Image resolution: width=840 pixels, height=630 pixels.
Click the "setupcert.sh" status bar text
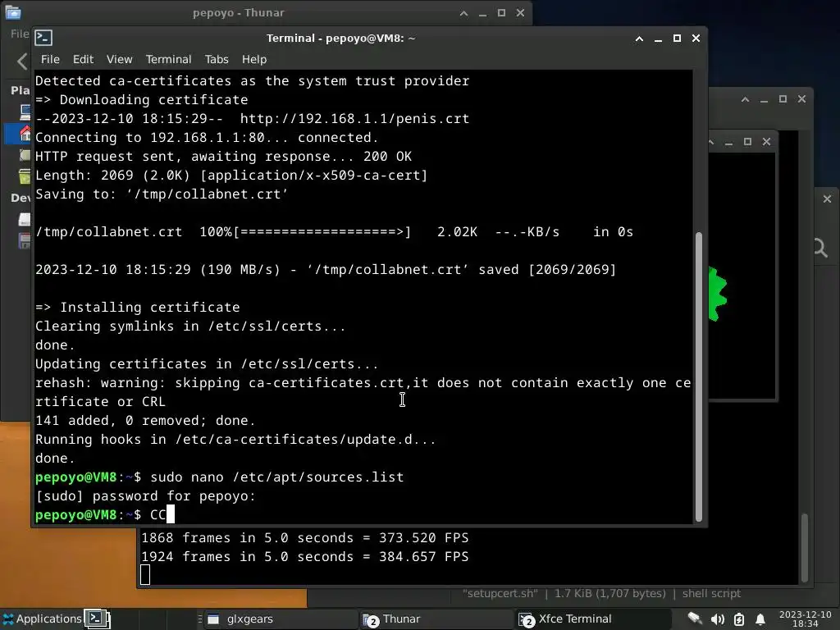pyautogui.click(x=500, y=594)
